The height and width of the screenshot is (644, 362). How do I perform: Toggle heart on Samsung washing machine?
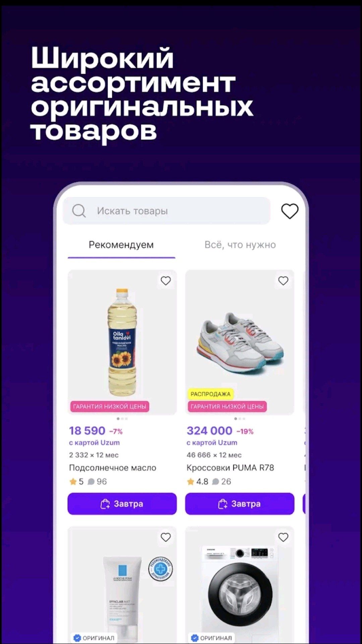(x=283, y=537)
